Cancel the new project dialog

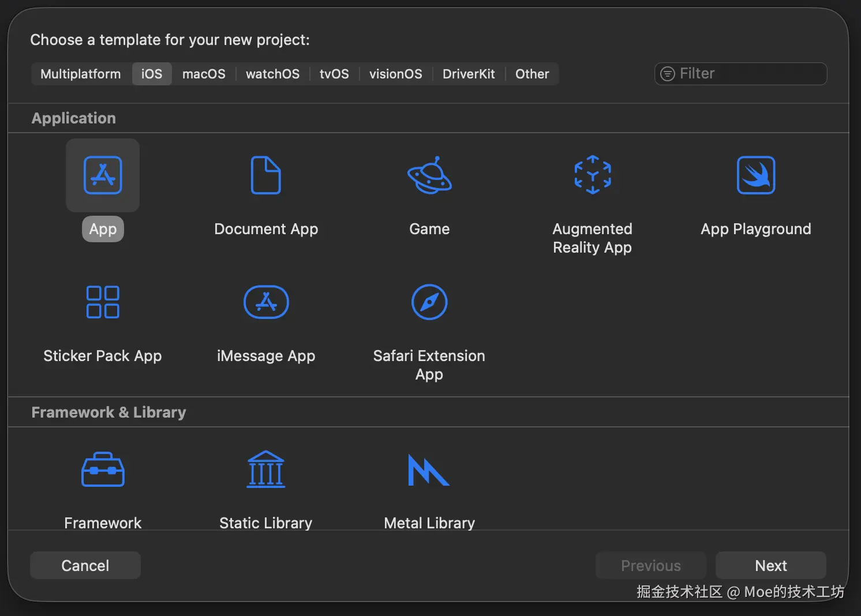click(x=85, y=565)
